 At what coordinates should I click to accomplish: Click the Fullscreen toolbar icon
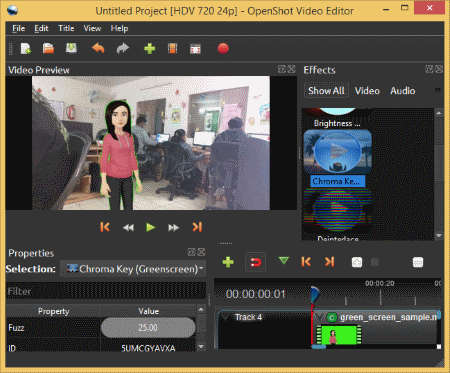(195, 49)
